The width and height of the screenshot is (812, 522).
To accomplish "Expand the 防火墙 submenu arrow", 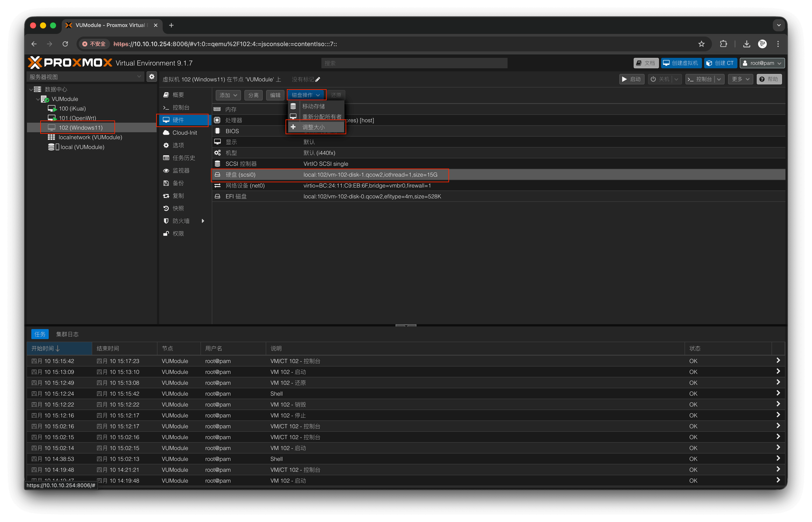I will (203, 221).
